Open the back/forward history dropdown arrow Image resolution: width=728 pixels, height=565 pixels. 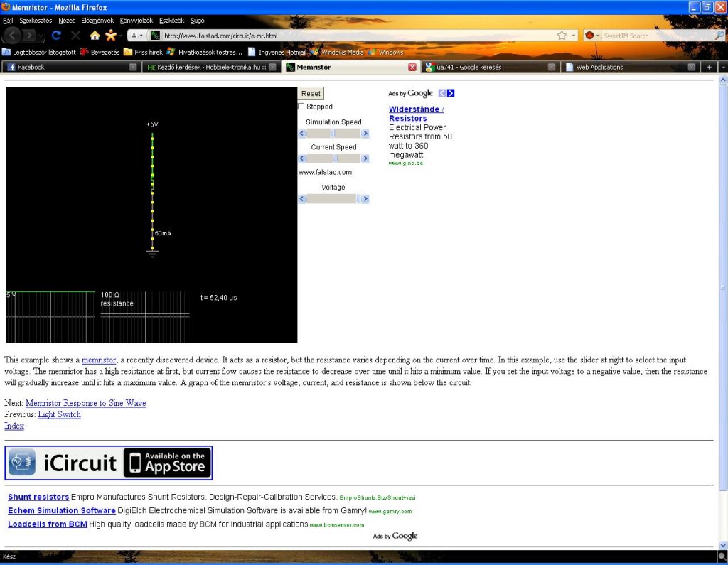click(x=42, y=36)
